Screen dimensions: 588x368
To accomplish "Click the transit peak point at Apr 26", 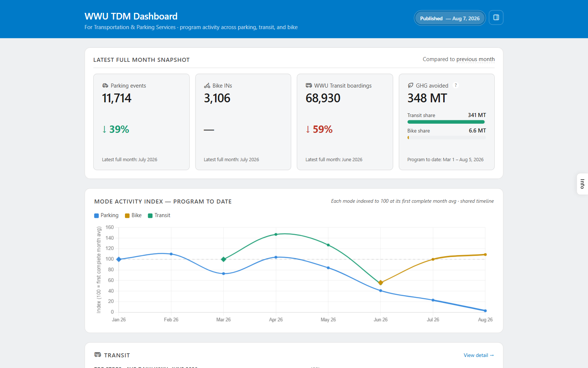I will pos(276,234).
